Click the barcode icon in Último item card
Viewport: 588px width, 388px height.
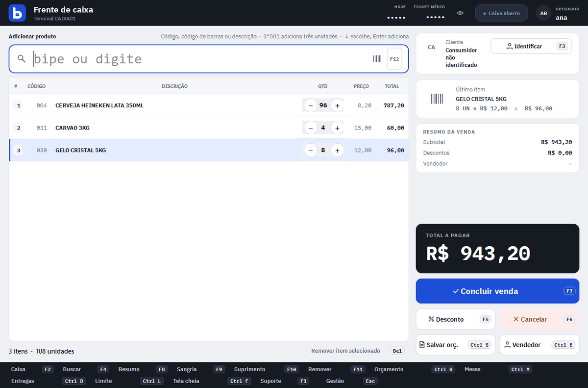point(437,99)
